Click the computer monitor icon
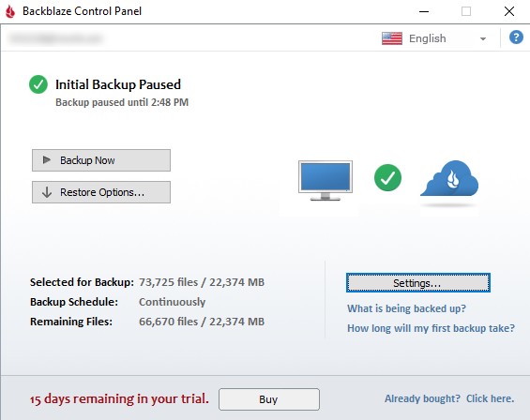530x420 pixels. pyautogui.click(x=326, y=180)
